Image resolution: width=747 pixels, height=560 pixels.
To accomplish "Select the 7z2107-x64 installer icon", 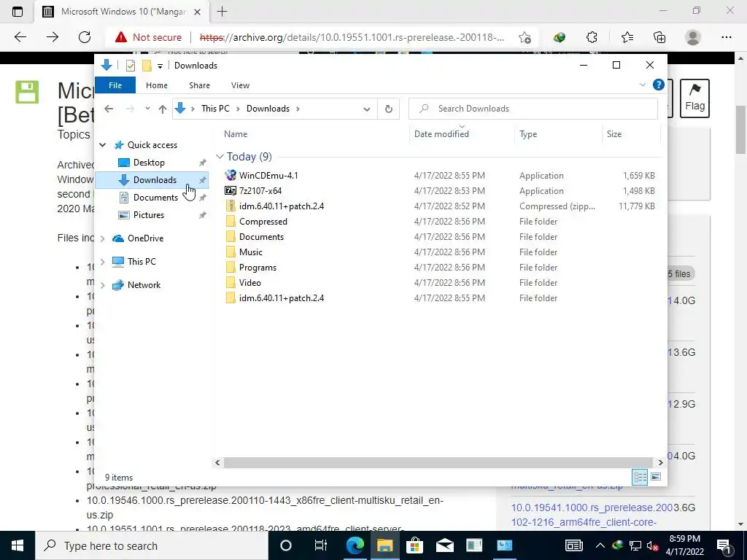I will tap(231, 190).
